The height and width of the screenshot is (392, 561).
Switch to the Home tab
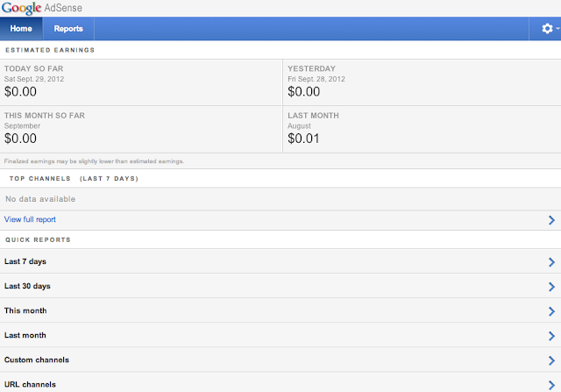point(21,28)
